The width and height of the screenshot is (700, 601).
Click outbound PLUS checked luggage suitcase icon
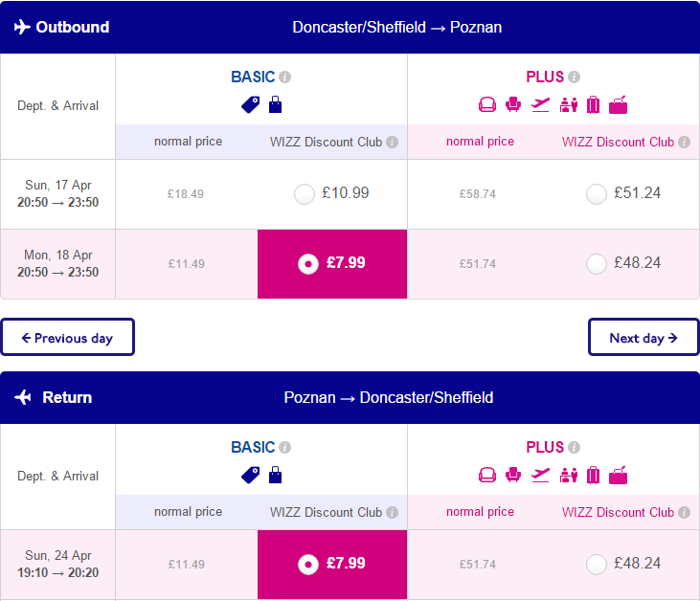click(594, 105)
